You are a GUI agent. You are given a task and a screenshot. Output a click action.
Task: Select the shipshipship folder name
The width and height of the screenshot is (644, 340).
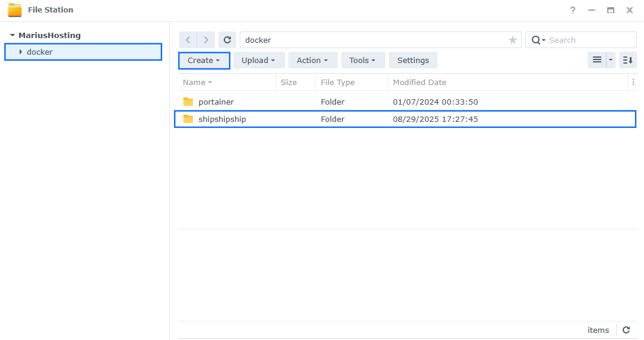(x=222, y=119)
